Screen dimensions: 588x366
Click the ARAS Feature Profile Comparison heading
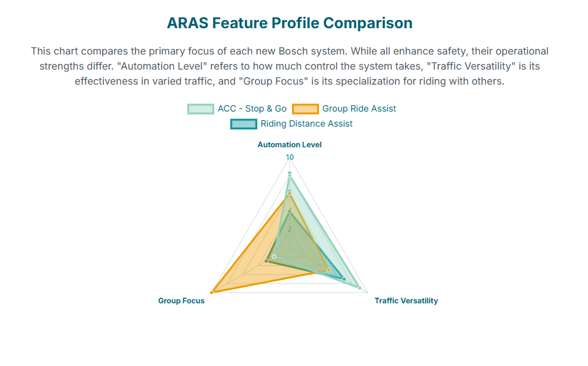[290, 23]
